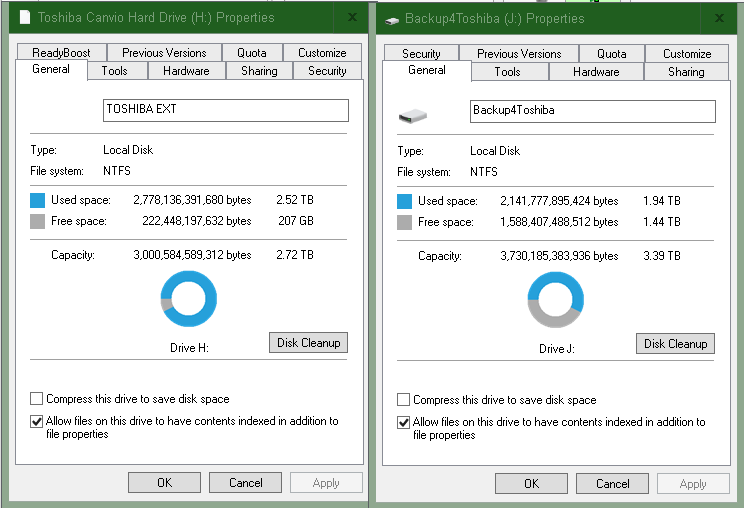The width and height of the screenshot is (744, 508).
Task: Switch to Quota tab in Drive J properties
Action: click(x=612, y=53)
